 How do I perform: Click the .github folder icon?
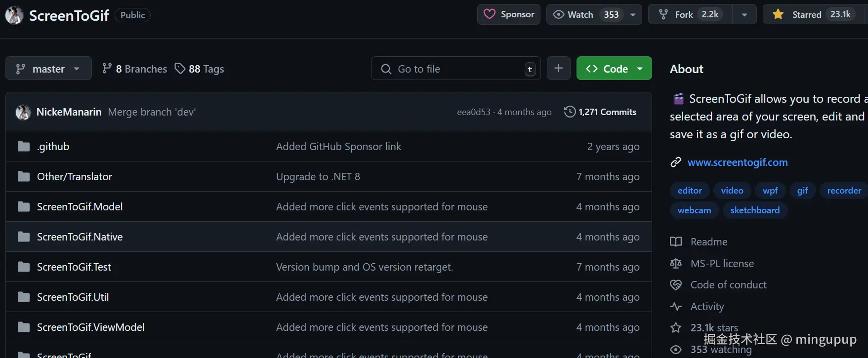pos(24,146)
